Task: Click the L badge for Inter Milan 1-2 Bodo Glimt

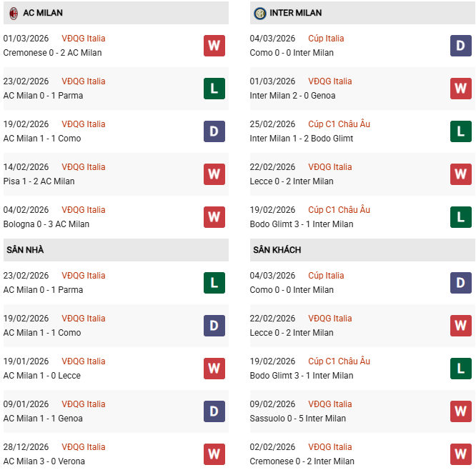Action: 461,131
